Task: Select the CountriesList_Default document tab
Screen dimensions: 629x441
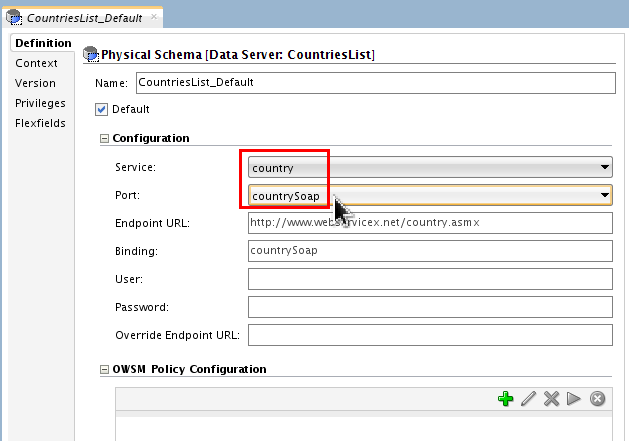Action: 83,18
